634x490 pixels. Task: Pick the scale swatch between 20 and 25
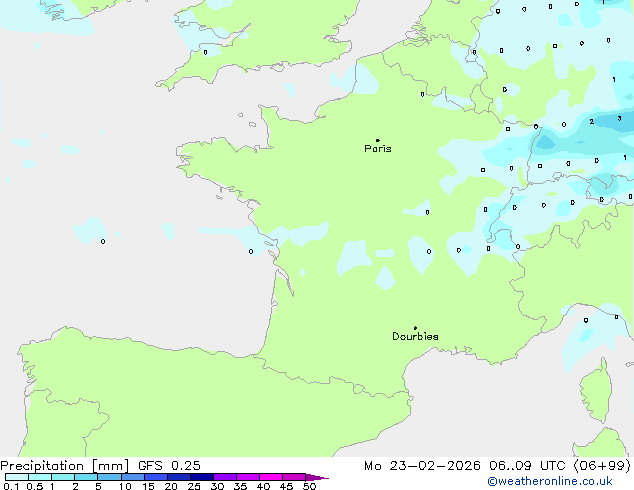[180, 478]
